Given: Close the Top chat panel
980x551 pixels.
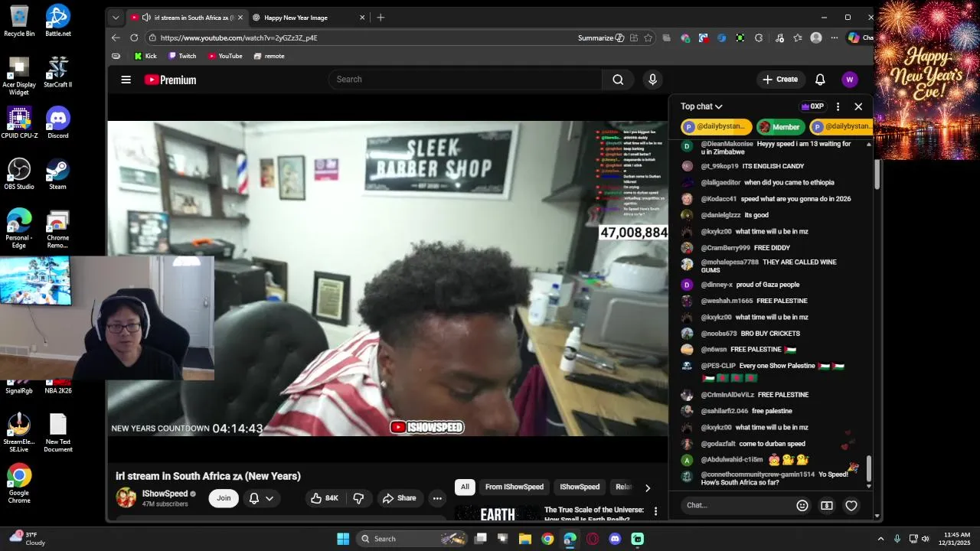Looking at the screenshot, I should point(858,107).
